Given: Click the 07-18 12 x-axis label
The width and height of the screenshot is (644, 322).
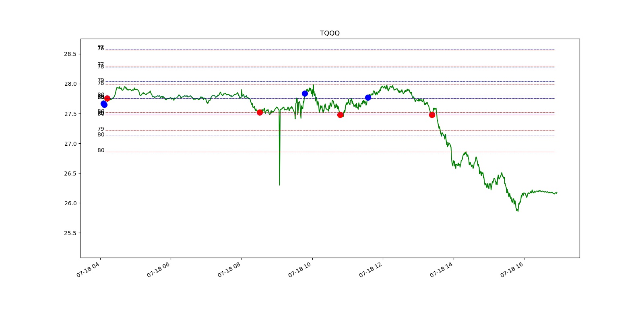Looking at the screenshot, I should (370, 269).
